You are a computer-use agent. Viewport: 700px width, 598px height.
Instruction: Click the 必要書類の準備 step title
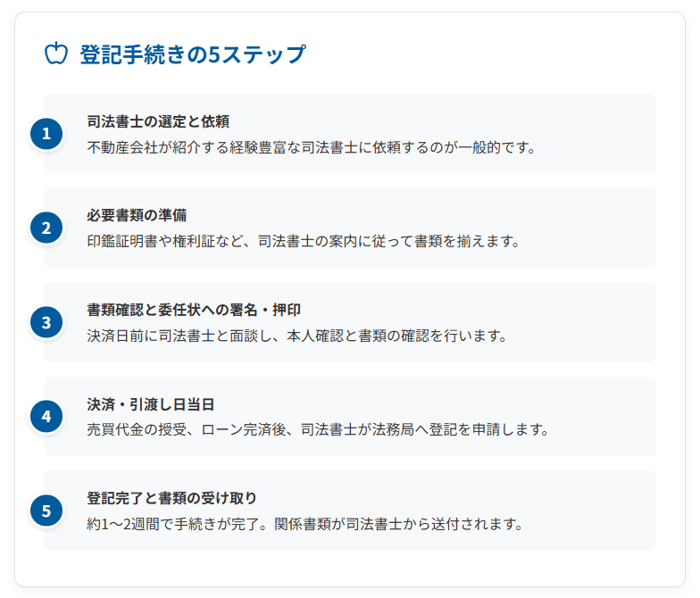coord(137,215)
